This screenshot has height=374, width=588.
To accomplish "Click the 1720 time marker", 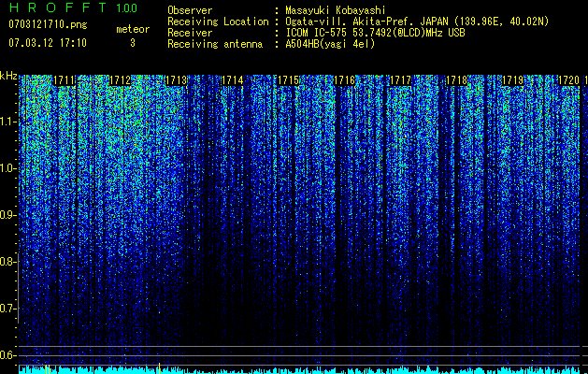I will (x=569, y=80).
